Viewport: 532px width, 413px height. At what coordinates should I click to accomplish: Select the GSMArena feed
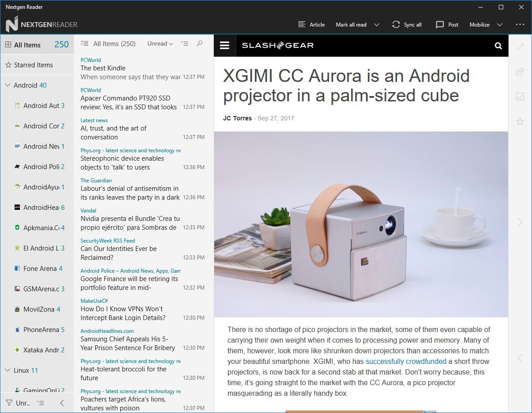37,289
